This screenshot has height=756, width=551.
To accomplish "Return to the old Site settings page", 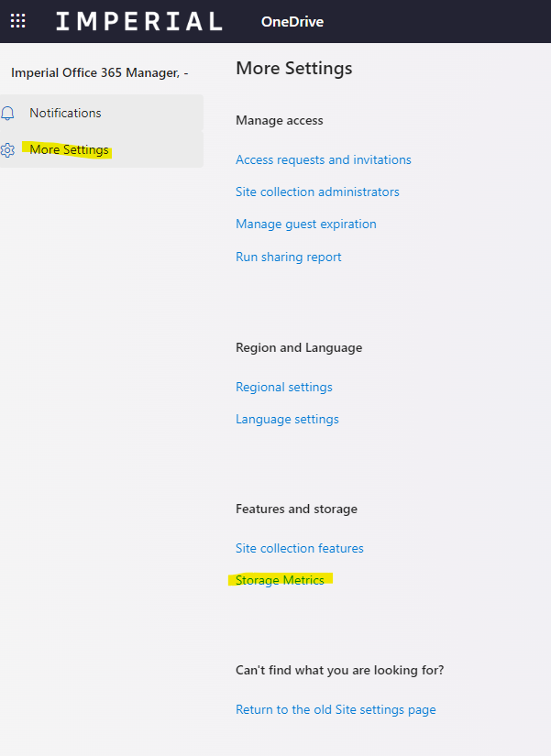I will tap(336, 710).
